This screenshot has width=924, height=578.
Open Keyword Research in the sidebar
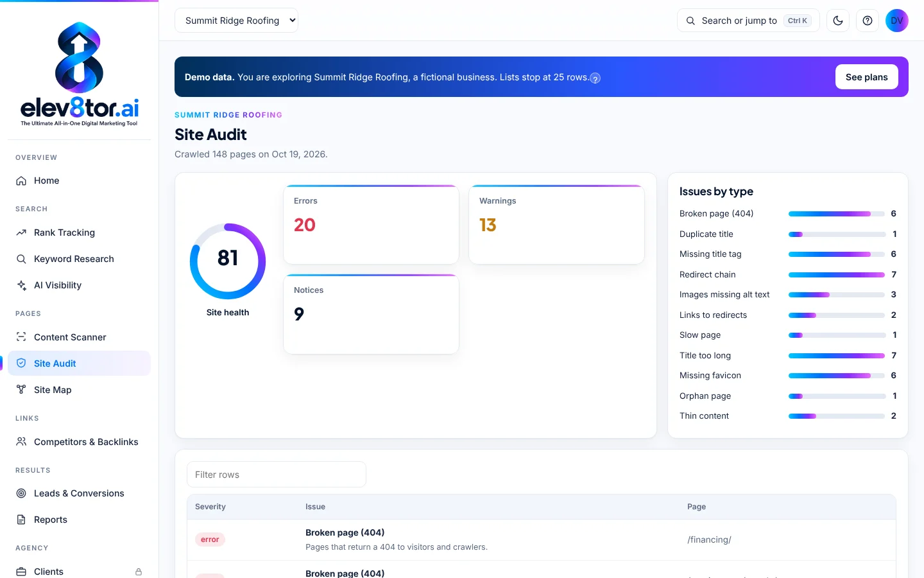[x=79, y=259]
